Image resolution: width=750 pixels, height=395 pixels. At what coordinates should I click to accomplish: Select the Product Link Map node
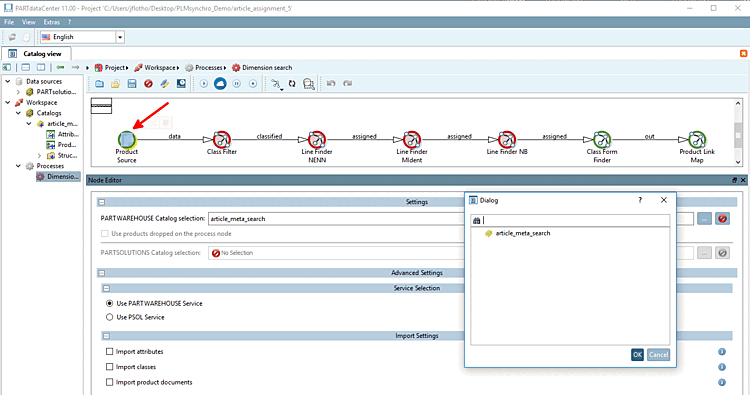coord(697,140)
